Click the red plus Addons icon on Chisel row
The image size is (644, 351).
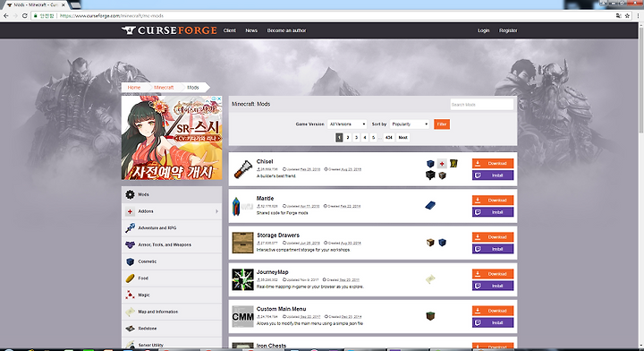442,164
